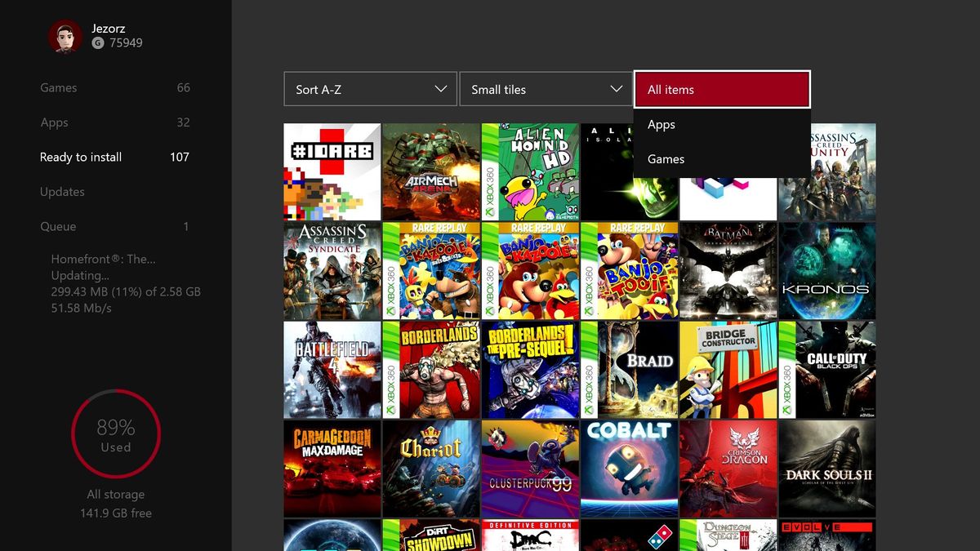Open the Dark Souls II tile
This screenshot has width=980, height=551.
click(x=827, y=469)
